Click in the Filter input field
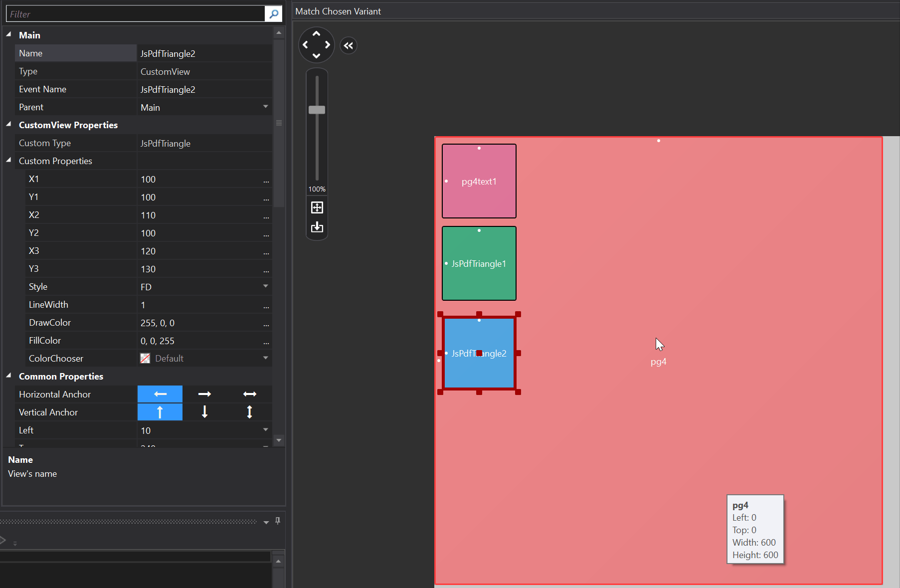This screenshot has width=900, height=588. tap(135, 14)
